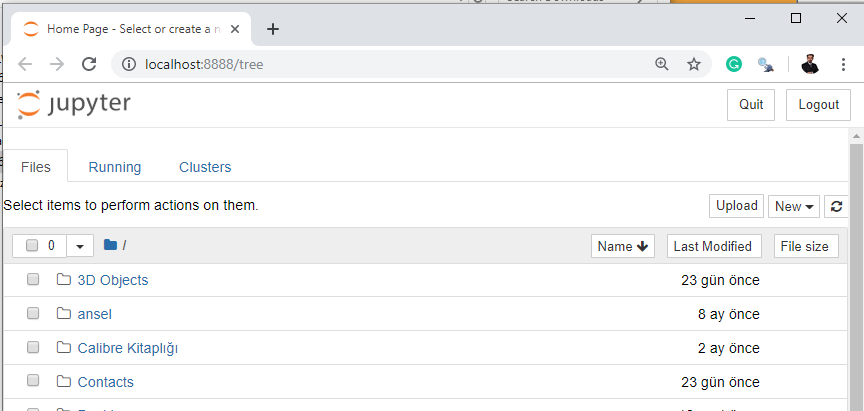Click the Contacts folder icon
The height and width of the screenshot is (411, 864).
tap(64, 381)
